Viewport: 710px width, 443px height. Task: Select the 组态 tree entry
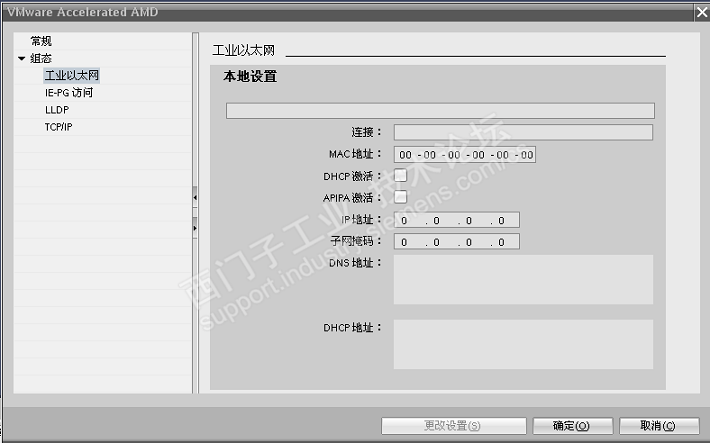(41, 58)
